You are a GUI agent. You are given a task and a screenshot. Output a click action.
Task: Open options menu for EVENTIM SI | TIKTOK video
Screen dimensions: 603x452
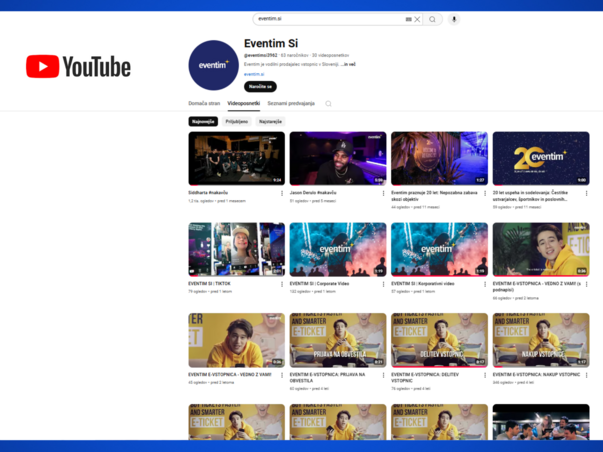click(282, 284)
